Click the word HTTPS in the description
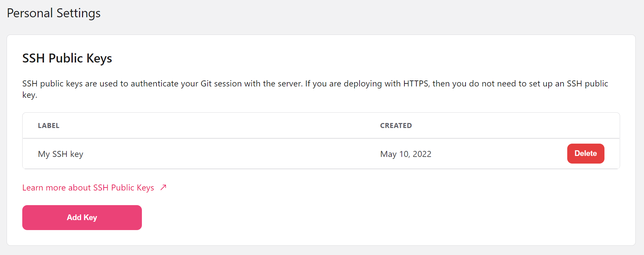This screenshot has height=255, width=644. tap(416, 84)
